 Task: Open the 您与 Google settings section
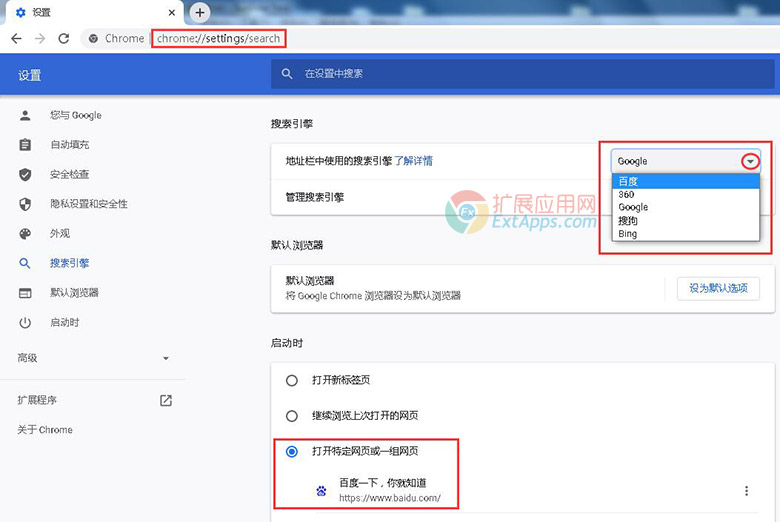[x=76, y=115]
